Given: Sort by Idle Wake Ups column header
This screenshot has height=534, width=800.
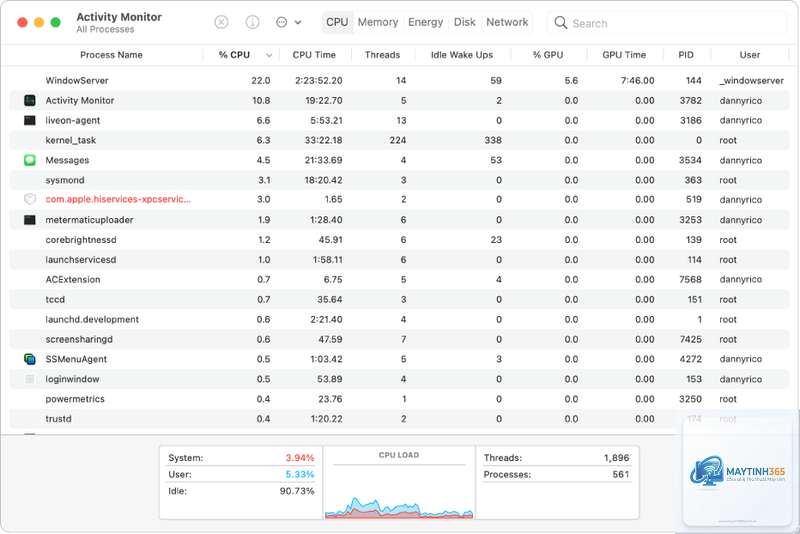Looking at the screenshot, I should (462, 55).
